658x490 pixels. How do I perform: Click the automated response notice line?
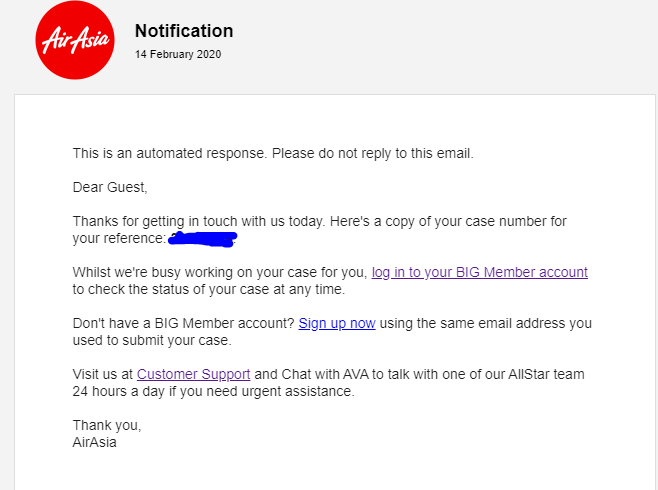pyautogui.click(x=273, y=154)
